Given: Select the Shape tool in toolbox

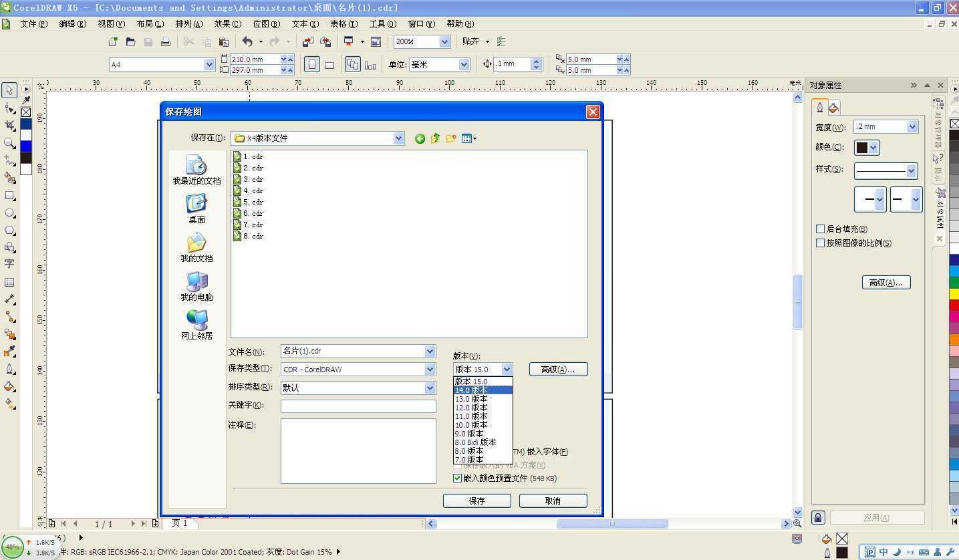Looking at the screenshot, I should (x=9, y=108).
